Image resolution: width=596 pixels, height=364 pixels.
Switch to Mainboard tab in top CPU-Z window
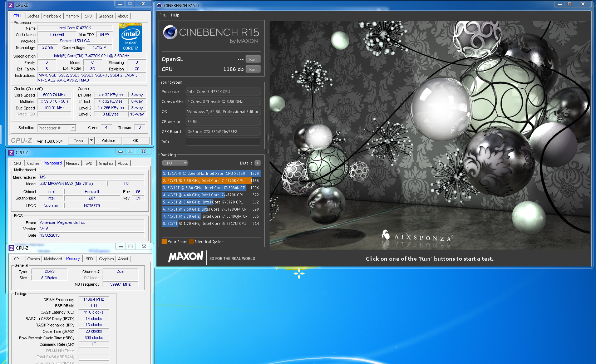coord(52,16)
